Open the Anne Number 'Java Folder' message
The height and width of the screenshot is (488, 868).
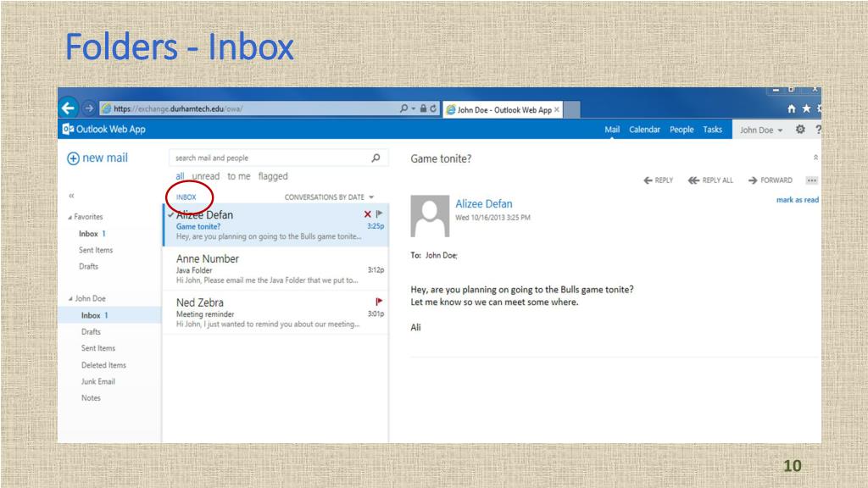275,269
